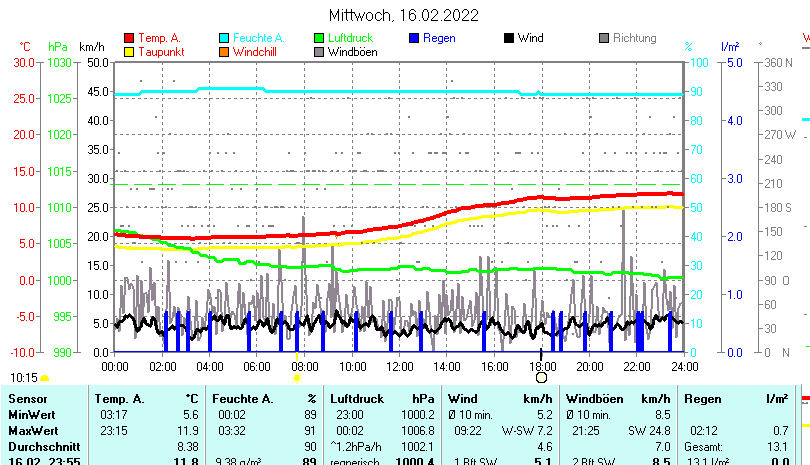Viewport: 810px width, 465px height.
Task: Click the Regen table column header
Action: pos(702,399)
